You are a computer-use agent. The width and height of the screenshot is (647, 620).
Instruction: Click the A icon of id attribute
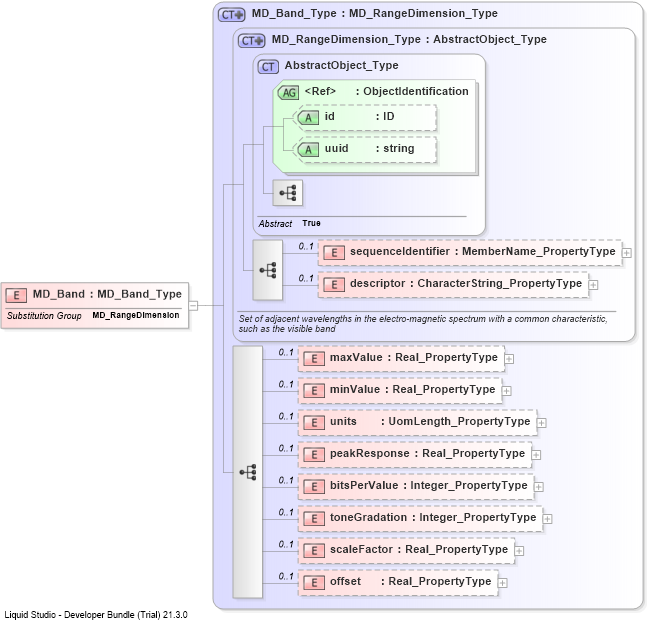click(308, 118)
